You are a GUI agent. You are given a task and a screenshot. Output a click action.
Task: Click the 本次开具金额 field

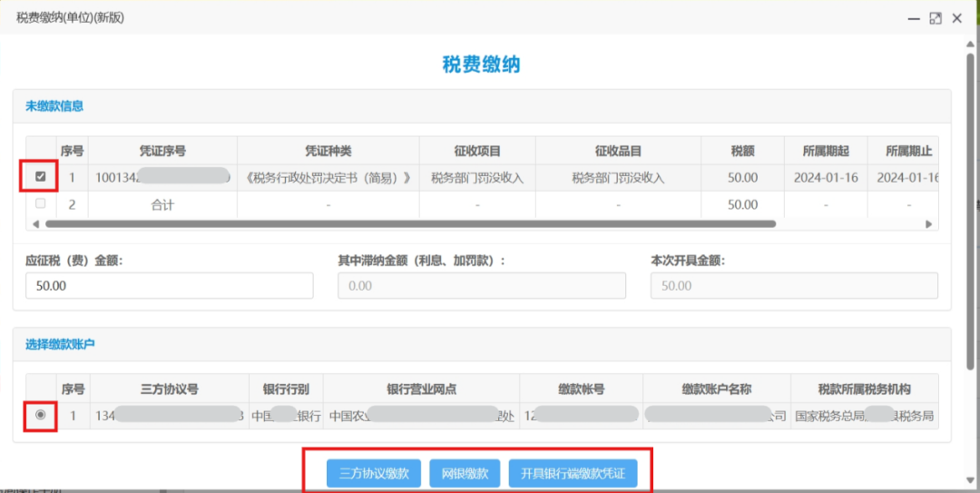tap(794, 286)
